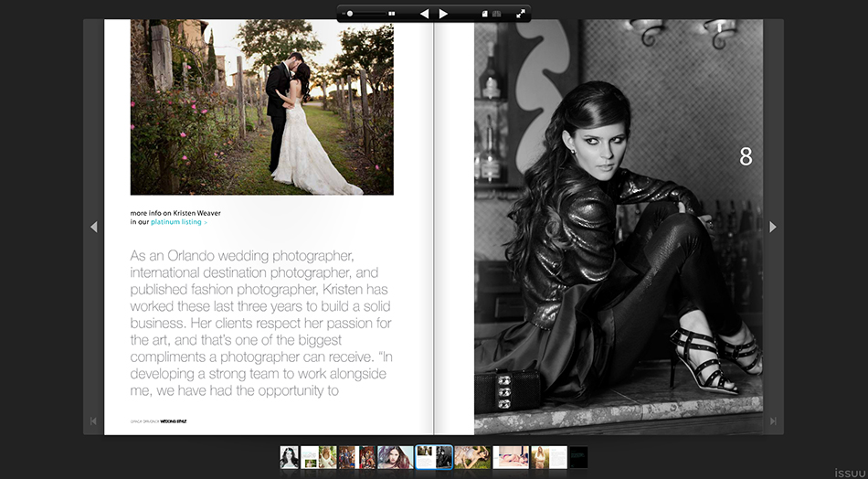This screenshot has height=479, width=868.
Task: Switch to single page view
Action: (485, 14)
